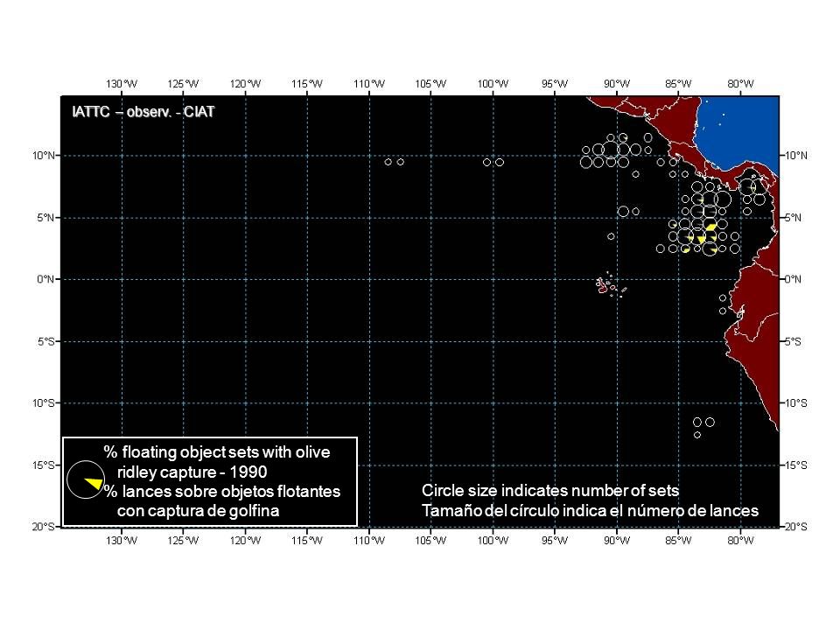Click "Tamaño del círculo indica el número de lances"
Screen dimensions: 840x630
coord(590,510)
